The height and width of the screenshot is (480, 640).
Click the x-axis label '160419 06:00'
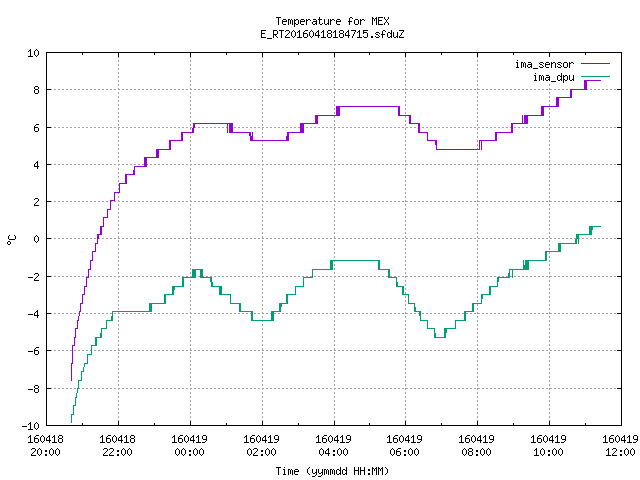404,445
